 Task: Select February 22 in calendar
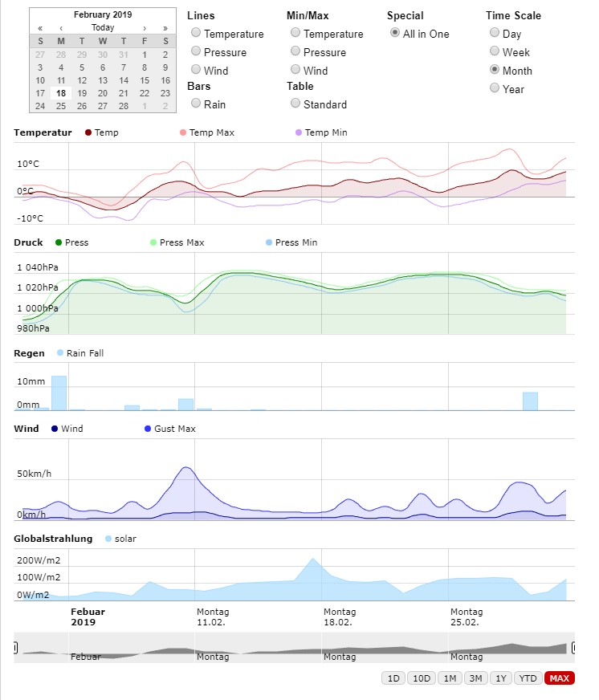coord(145,93)
